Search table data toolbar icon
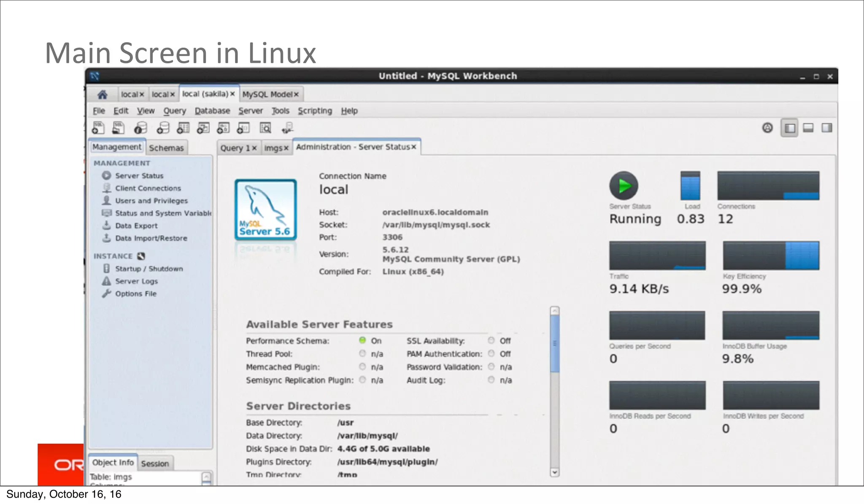Screen dimensions: 864x504 click(x=265, y=127)
